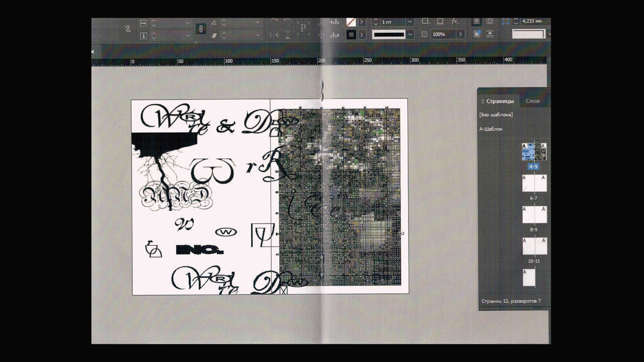Click the shear angle parallelogram icon

(214, 35)
